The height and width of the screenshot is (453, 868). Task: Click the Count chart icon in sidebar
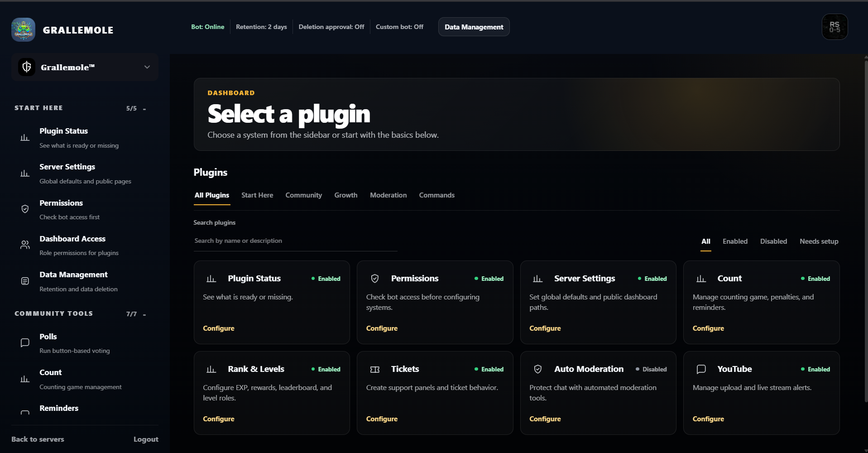(x=25, y=379)
